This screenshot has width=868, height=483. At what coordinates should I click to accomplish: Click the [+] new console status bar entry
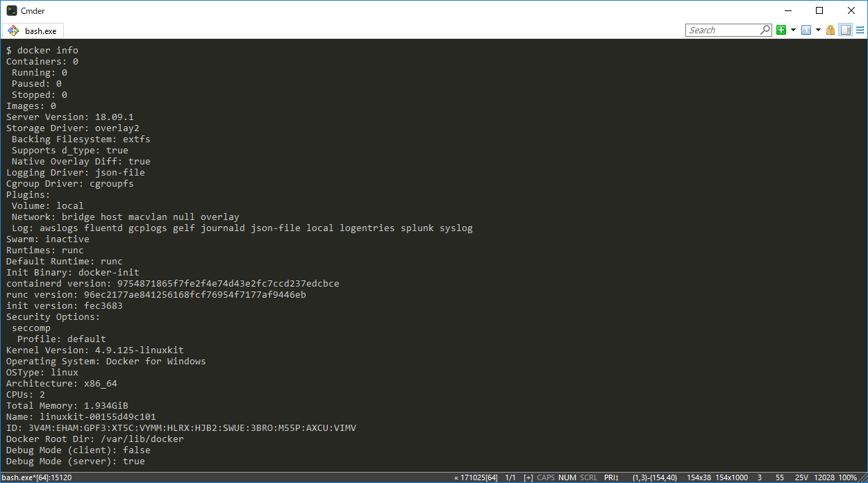click(x=528, y=477)
